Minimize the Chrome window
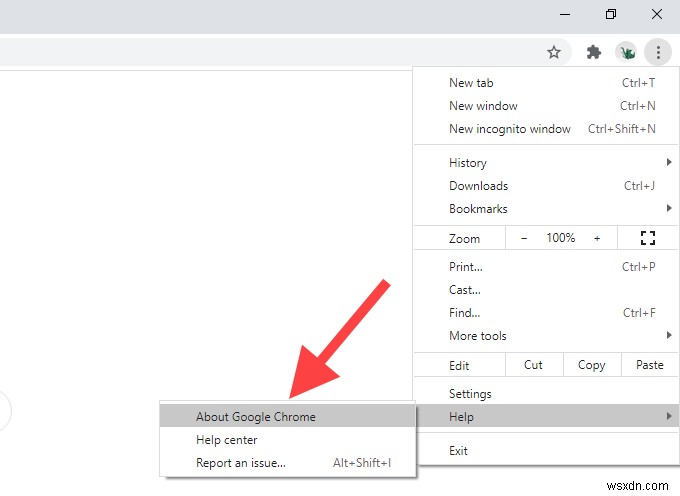 pyautogui.click(x=565, y=14)
